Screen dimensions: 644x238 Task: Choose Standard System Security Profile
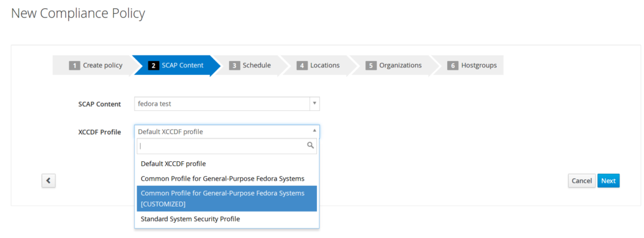(226, 219)
